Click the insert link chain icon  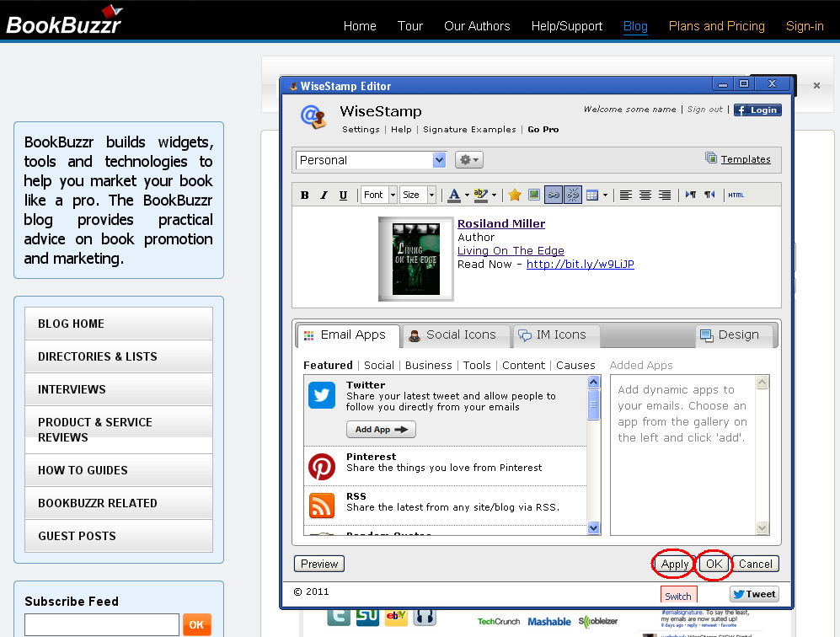pos(554,195)
